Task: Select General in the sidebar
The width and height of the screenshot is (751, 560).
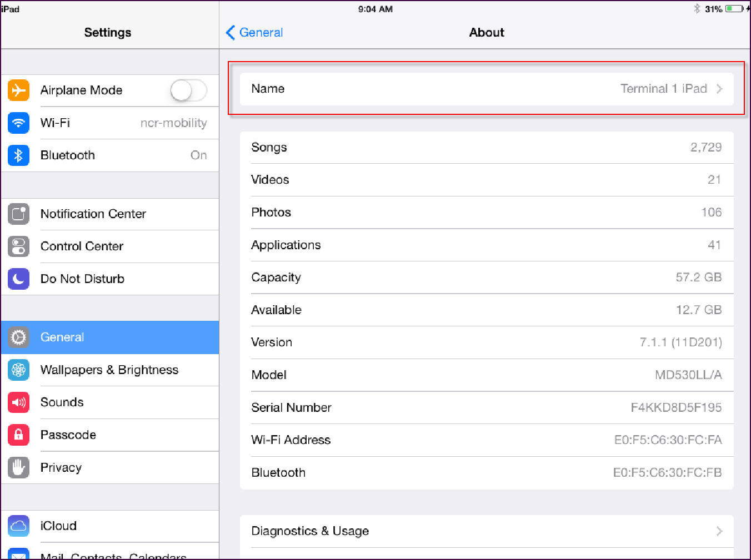Action: pyautogui.click(x=110, y=337)
